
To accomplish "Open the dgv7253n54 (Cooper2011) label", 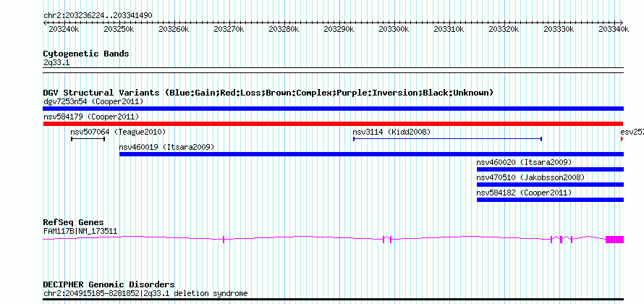I will click(x=93, y=101).
